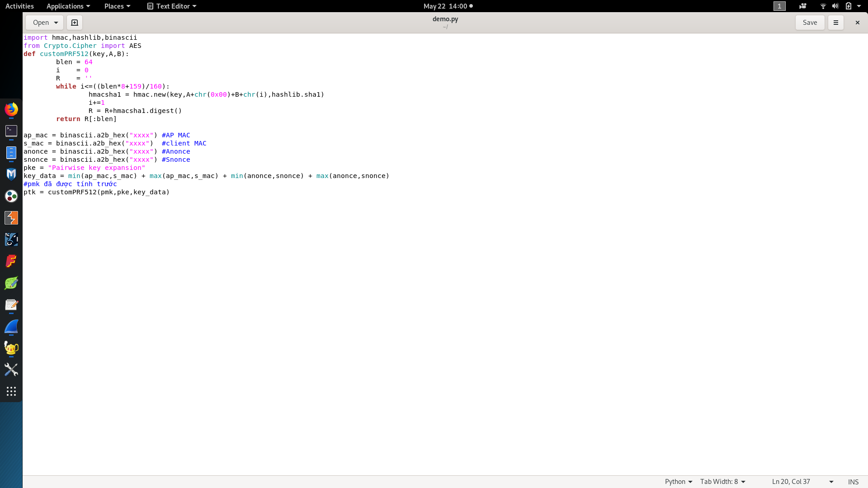Click the volume speaker icon
Image resolution: width=868 pixels, height=488 pixels.
tap(835, 6)
